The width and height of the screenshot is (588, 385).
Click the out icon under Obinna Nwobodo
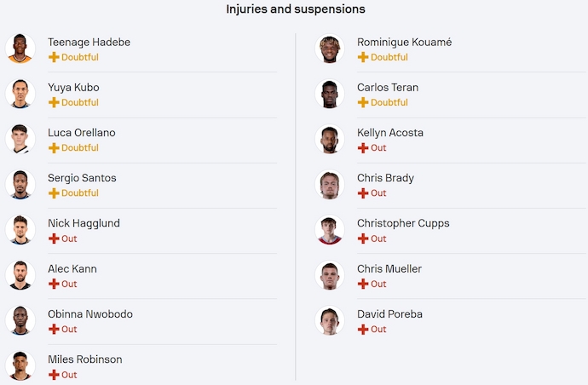pyautogui.click(x=54, y=329)
